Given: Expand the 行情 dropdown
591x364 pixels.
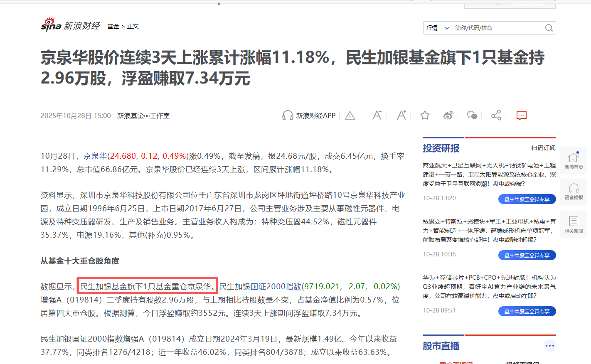Looking at the screenshot, I should click(x=437, y=28).
